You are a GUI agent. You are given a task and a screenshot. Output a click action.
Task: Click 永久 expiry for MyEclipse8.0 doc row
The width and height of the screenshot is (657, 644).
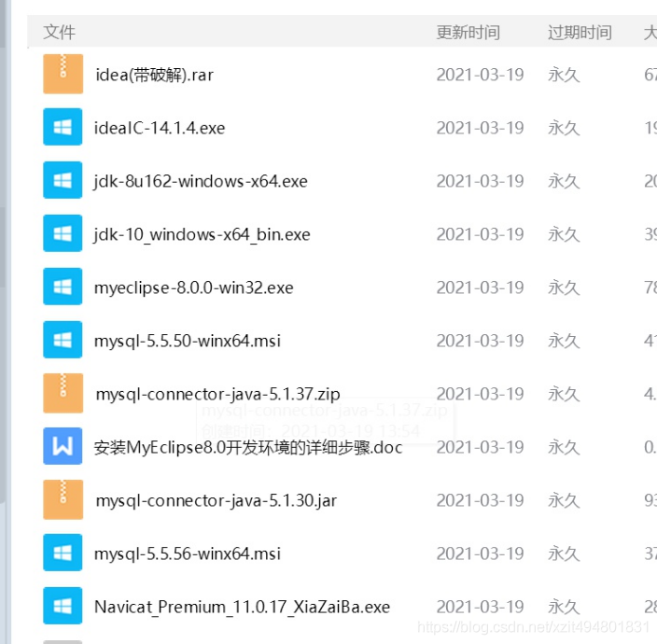pyautogui.click(x=564, y=447)
